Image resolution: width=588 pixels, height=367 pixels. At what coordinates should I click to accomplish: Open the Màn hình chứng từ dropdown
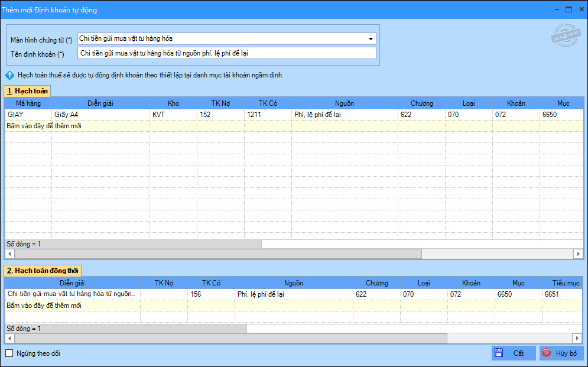pyautogui.click(x=371, y=39)
